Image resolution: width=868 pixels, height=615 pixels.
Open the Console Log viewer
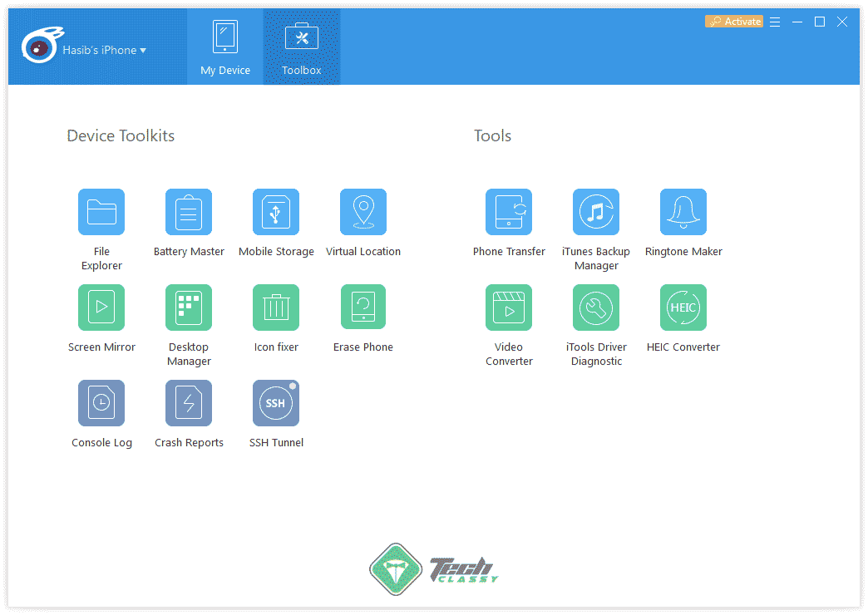coord(101,403)
